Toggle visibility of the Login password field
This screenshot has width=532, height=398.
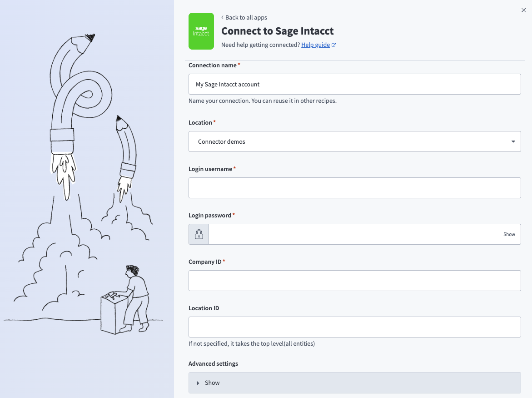[x=509, y=234]
